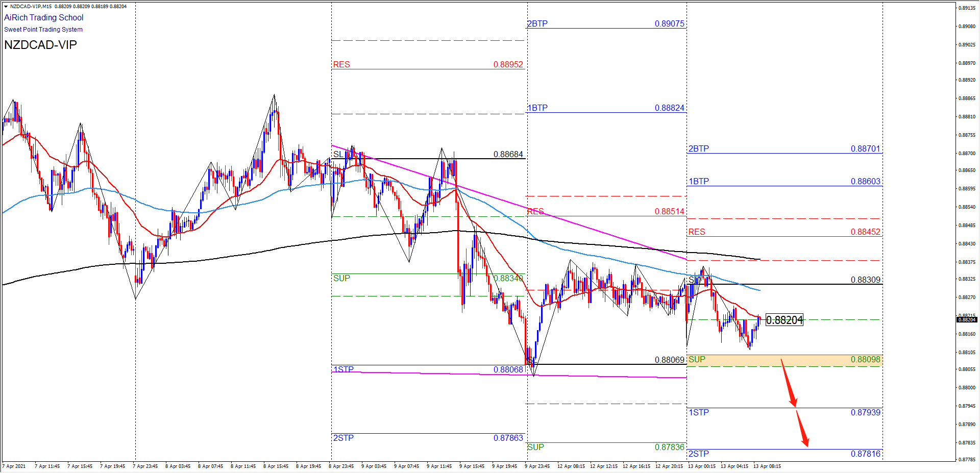Select the SUP label in the orange band
The image size is (980, 473).
(697, 359)
